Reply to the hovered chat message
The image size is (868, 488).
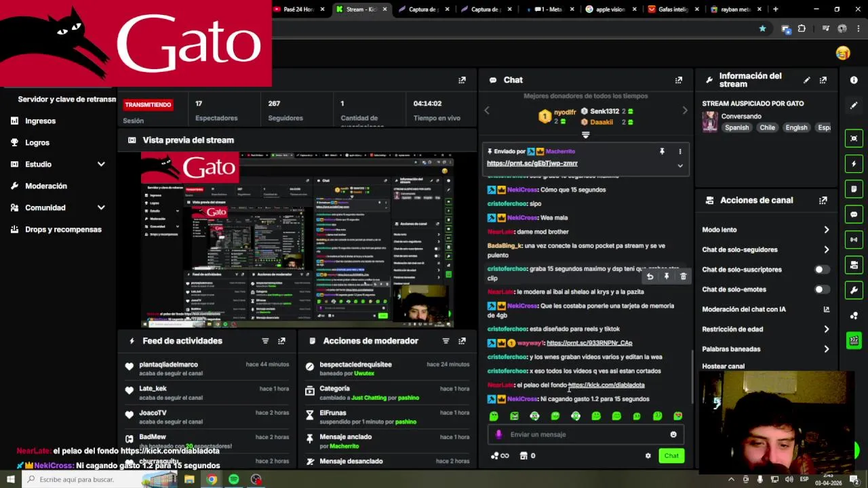(650, 277)
